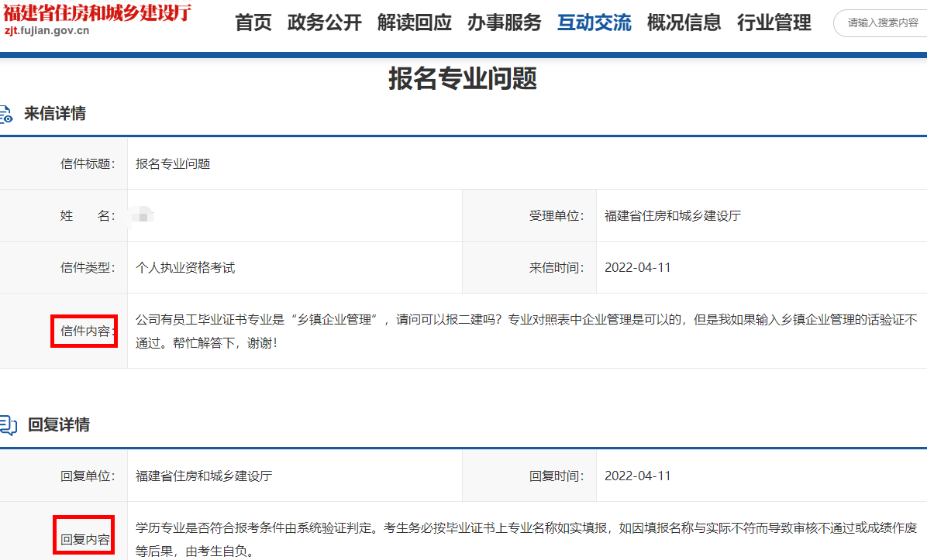Image resolution: width=927 pixels, height=560 pixels.
Task: Click the 请输入搜索内容 search field
Action: (x=884, y=23)
